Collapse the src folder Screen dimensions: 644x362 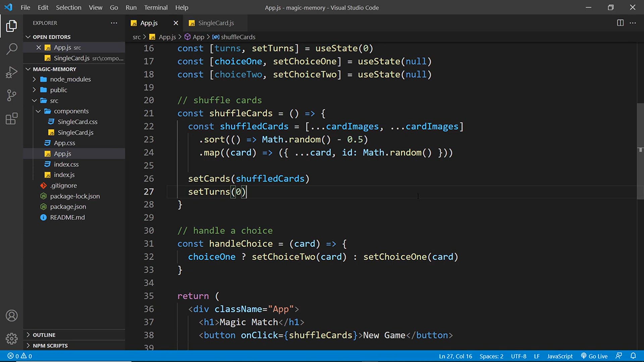[x=74, y=101]
